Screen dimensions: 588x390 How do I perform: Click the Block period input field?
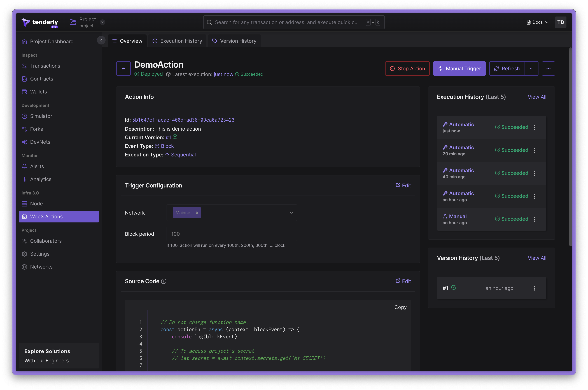point(232,234)
